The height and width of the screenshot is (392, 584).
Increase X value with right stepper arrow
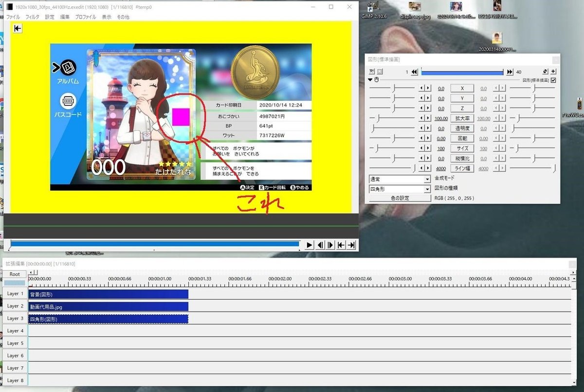tap(428, 88)
